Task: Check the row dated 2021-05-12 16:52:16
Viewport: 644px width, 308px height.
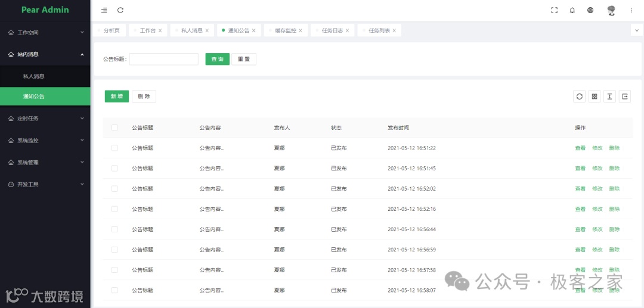Action: (114, 209)
